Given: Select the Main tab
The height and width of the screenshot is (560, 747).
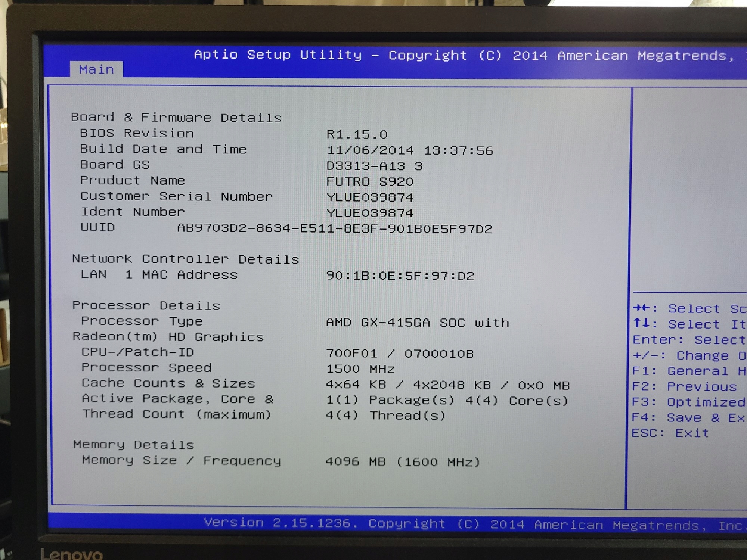Looking at the screenshot, I should pos(96,69).
